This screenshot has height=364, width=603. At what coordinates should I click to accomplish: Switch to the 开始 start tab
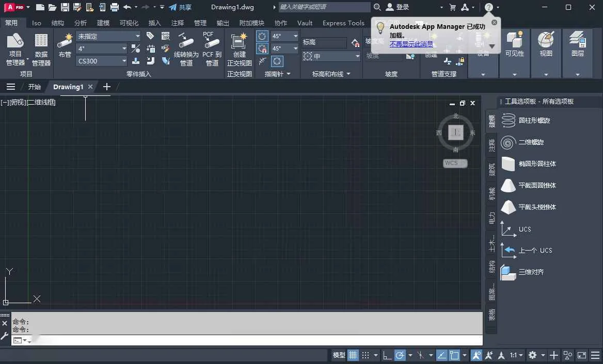pos(34,87)
